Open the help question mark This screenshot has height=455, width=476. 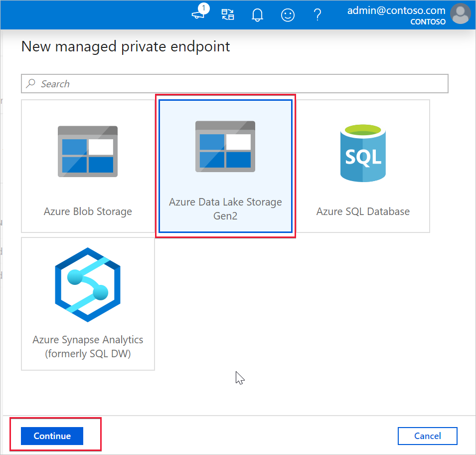[317, 14]
